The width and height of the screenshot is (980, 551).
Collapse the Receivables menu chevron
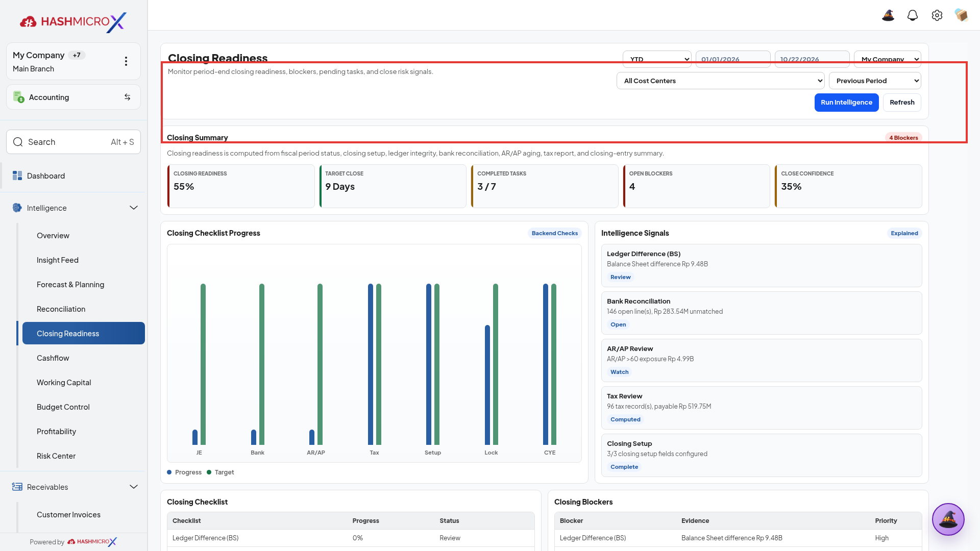coord(134,487)
